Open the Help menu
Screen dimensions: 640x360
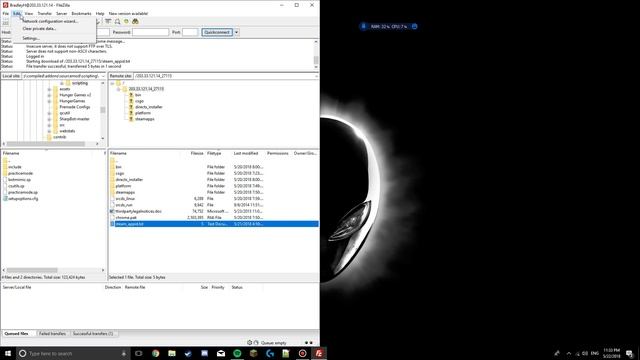tap(100, 13)
